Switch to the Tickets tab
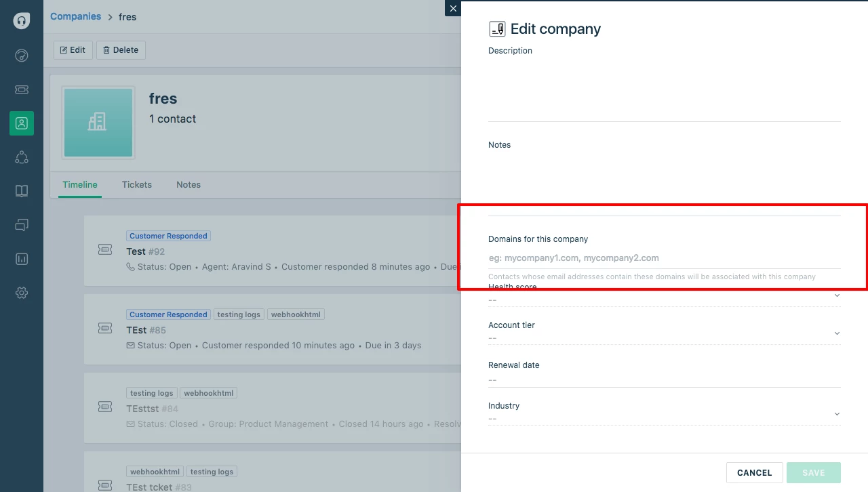The height and width of the screenshot is (492, 868). click(137, 184)
